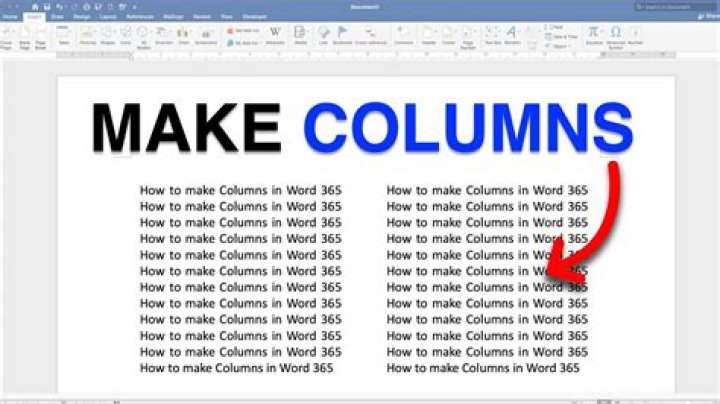Click the Table icon in the ribbon

[x=64, y=34]
